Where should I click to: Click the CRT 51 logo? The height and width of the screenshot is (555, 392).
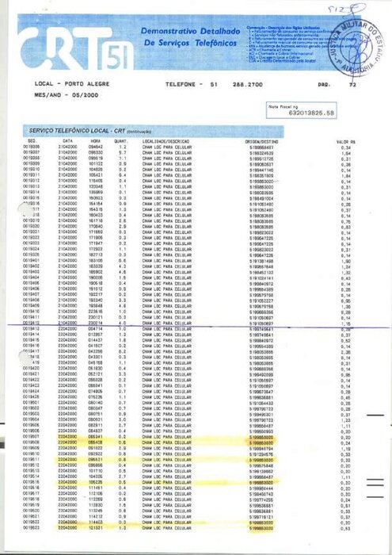pos(76,47)
